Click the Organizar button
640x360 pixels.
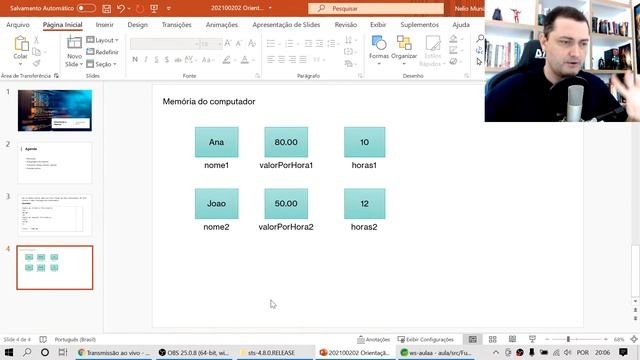(404, 51)
